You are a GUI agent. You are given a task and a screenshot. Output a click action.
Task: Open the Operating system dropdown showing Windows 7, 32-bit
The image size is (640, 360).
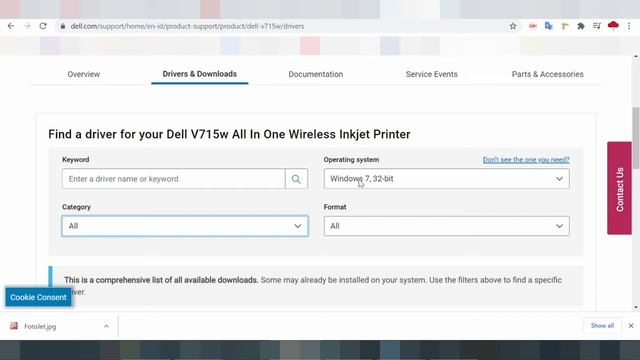(x=447, y=179)
